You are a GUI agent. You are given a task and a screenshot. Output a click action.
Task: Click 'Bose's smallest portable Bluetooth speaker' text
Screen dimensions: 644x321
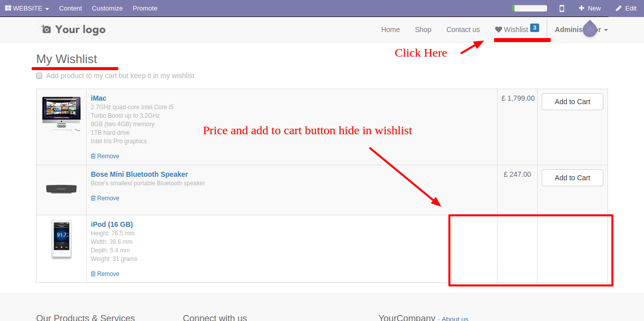pyautogui.click(x=148, y=183)
